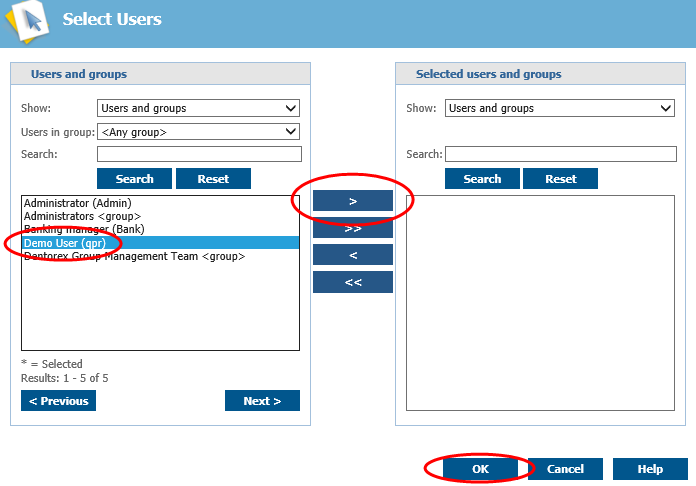Expand the Users in group dropdown
Image resolution: width=696 pixels, height=486 pixels.
pos(198,132)
